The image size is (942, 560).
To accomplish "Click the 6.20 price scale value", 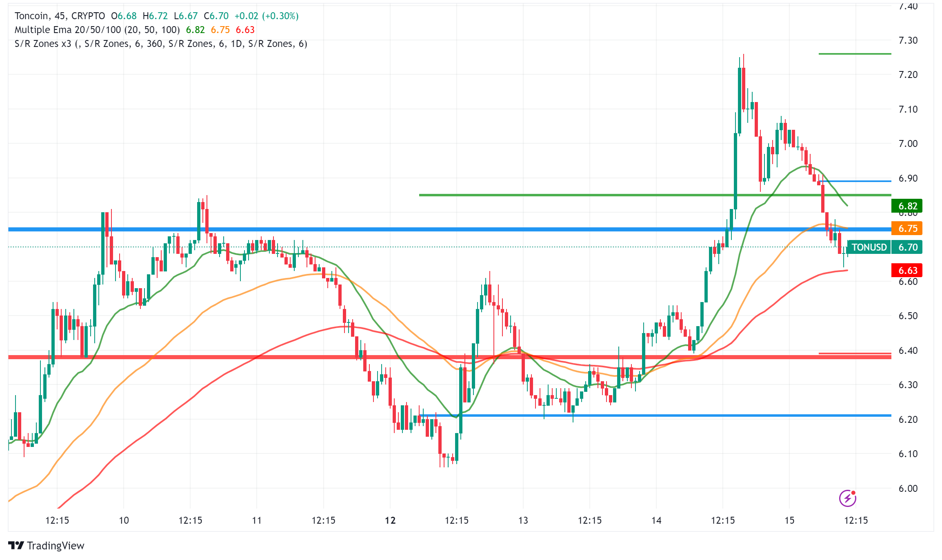I will pos(908,420).
